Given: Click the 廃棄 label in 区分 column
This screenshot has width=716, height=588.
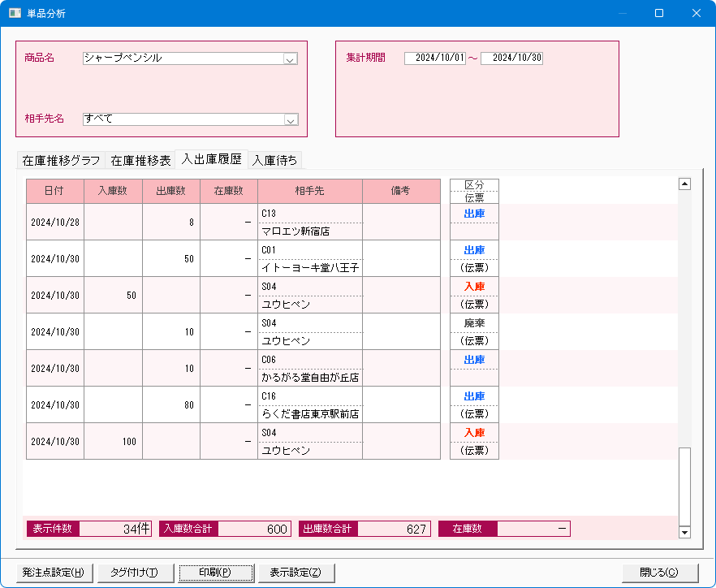Looking at the screenshot, I should click(474, 323).
